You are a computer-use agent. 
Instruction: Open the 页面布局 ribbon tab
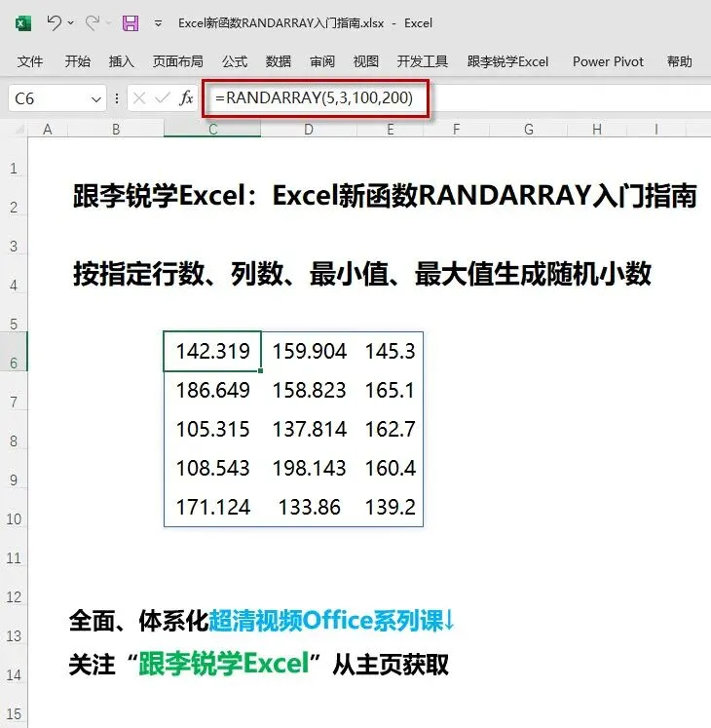[177, 61]
